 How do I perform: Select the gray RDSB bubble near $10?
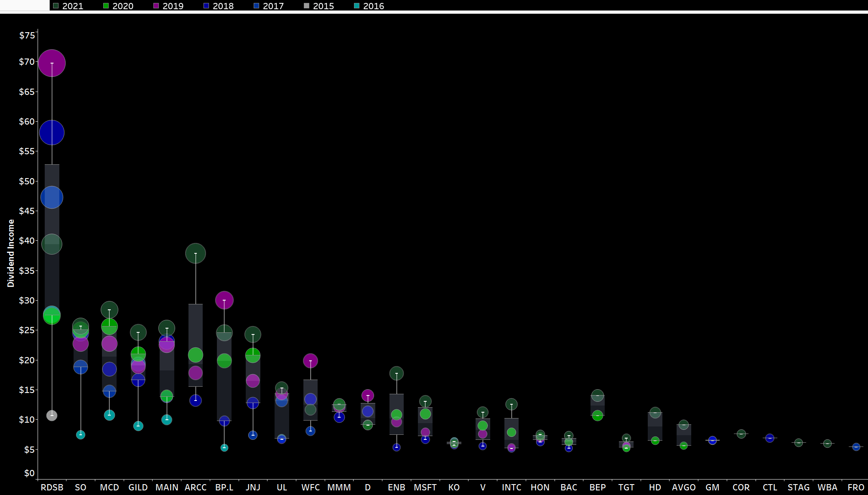click(x=52, y=415)
